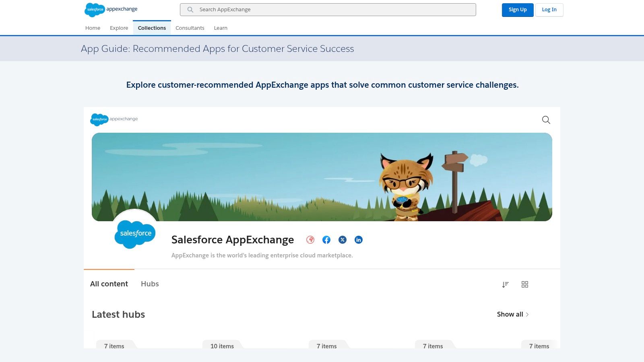The image size is (644, 362).
Task: Click the magnifier icon in the search bar
Action: pos(190,9)
